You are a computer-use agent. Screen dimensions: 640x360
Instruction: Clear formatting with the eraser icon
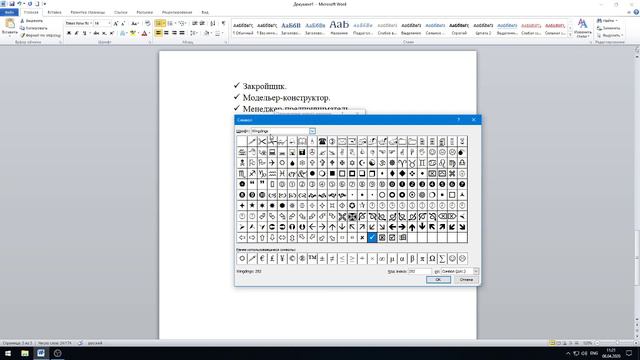147,23
